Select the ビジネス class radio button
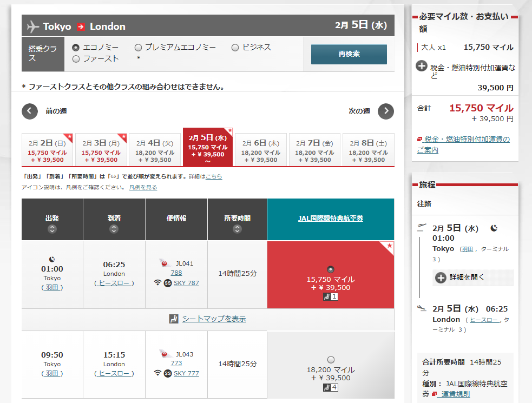Screen dimensions: 532x403 235,48
